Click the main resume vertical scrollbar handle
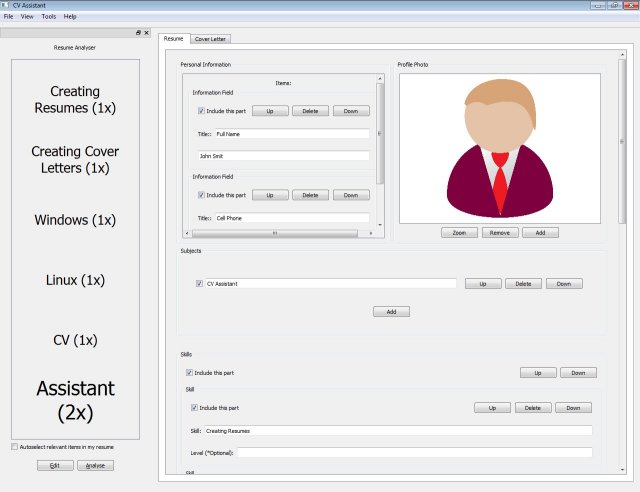The height and width of the screenshot is (492, 640). click(x=622, y=141)
